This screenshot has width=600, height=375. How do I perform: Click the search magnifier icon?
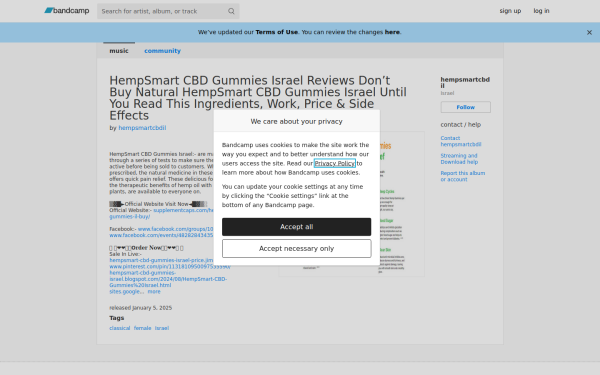(x=231, y=11)
